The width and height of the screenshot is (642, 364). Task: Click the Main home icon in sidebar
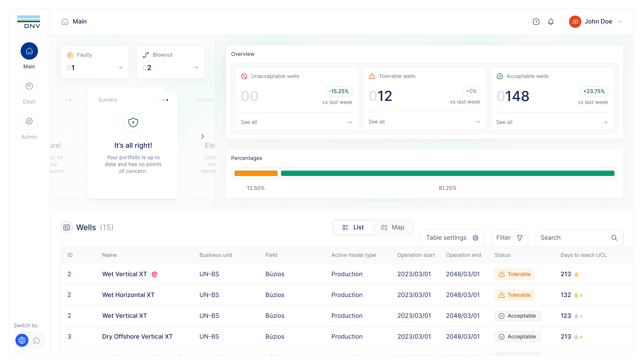pyautogui.click(x=29, y=51)
